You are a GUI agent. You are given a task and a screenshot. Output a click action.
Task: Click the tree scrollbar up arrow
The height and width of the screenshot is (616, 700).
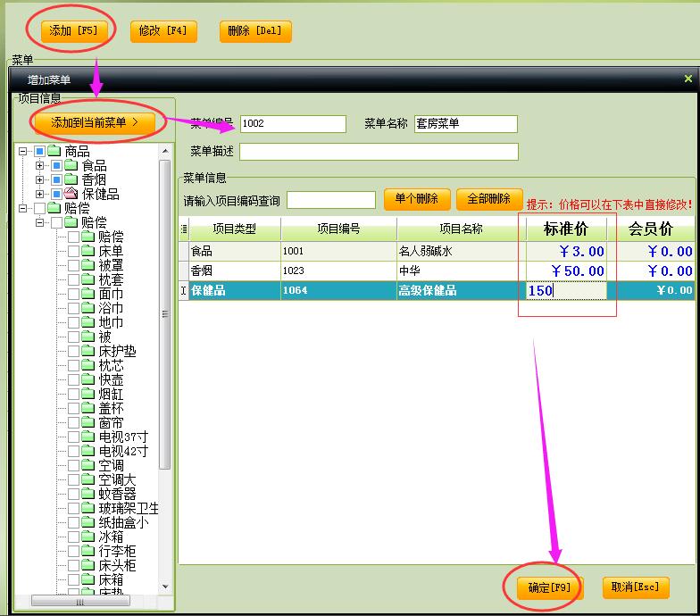165,152
